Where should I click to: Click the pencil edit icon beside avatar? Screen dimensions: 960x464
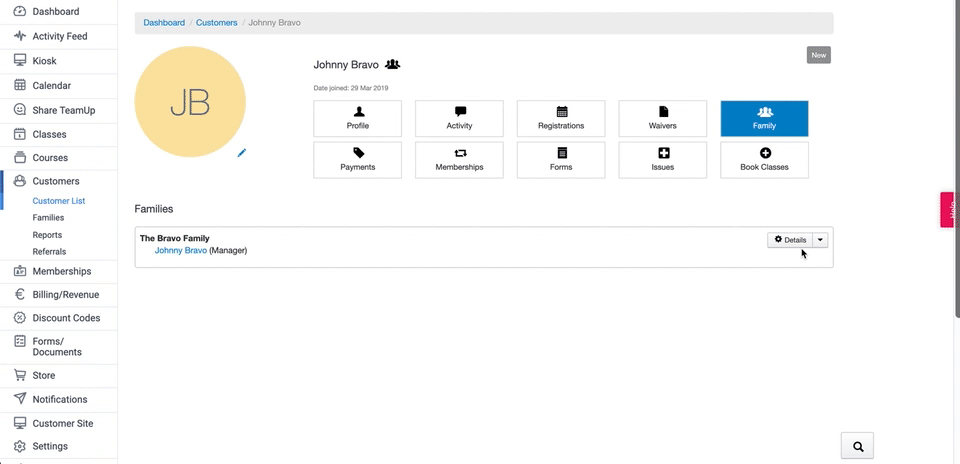click(242, 153)
